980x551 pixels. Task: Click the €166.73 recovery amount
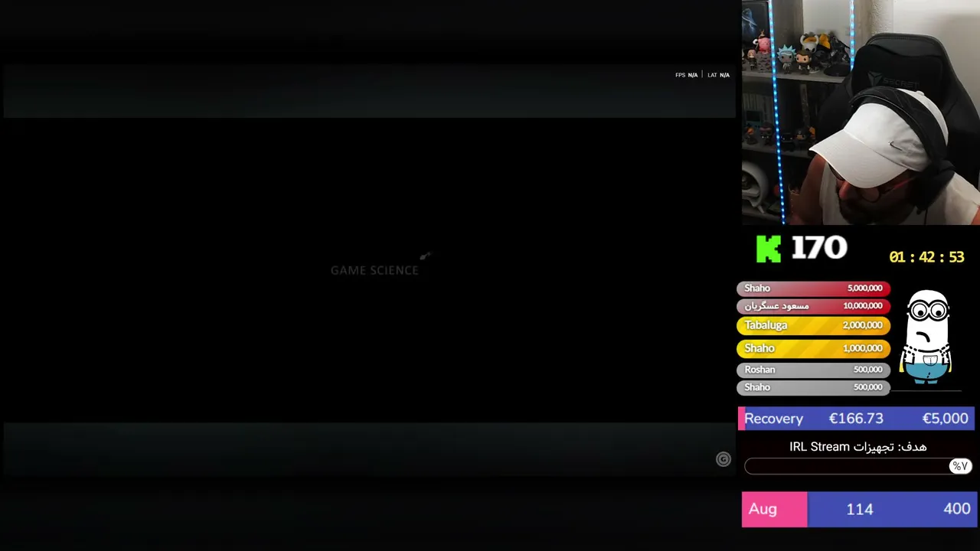[x=856, y=419]
